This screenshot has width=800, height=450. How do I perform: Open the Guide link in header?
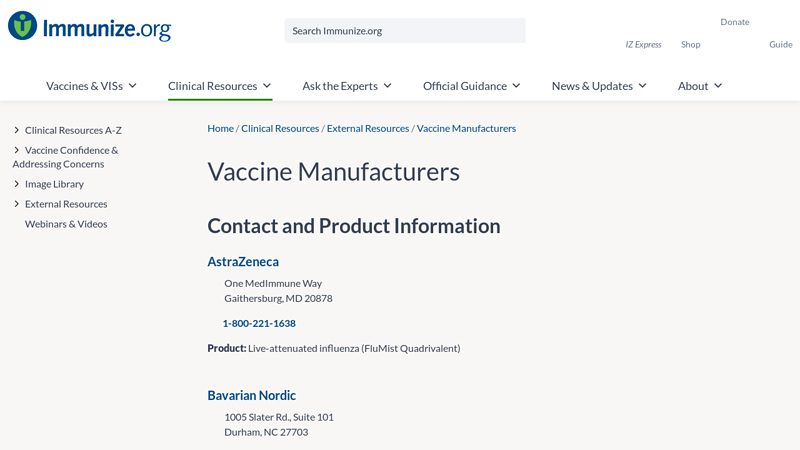[781, 44]
